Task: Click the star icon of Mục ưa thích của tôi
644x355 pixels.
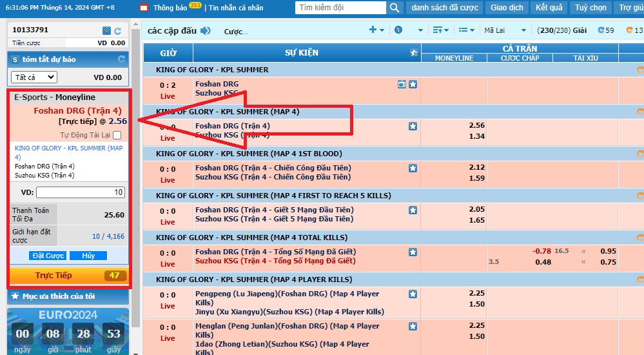Action: pyautogui.click(x=15, y=296)
